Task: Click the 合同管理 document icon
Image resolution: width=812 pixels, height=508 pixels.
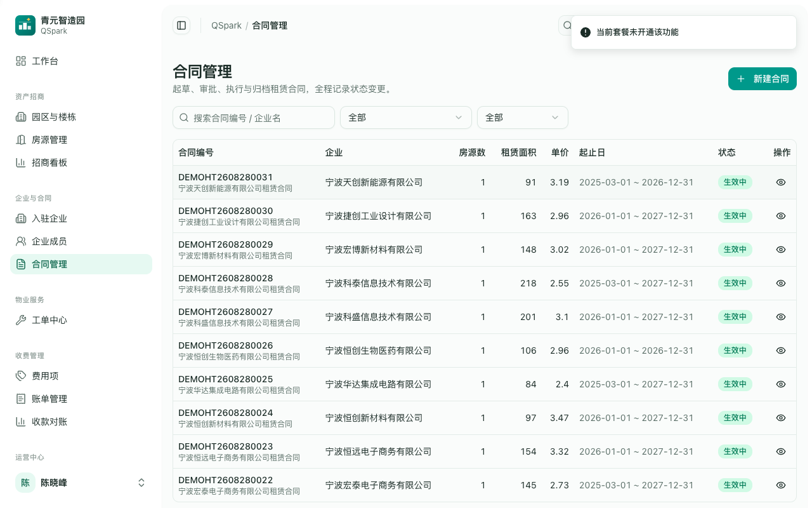Action: pos(21,264)
